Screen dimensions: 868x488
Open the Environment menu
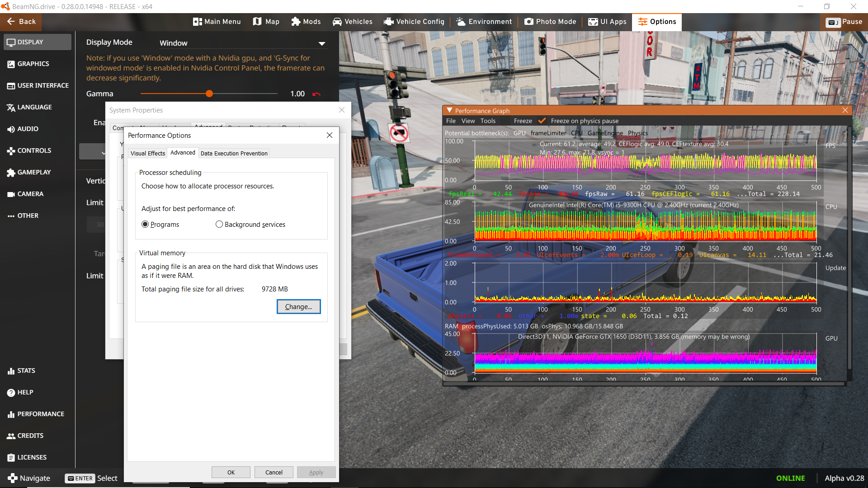click(x=484, y=22)
